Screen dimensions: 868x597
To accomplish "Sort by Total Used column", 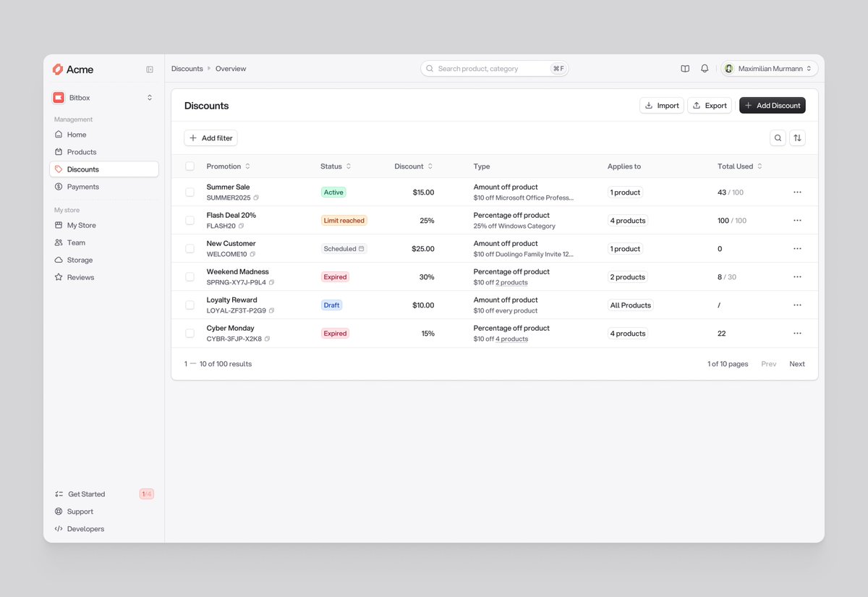I will pyautogui.click(x=740, y=166).
